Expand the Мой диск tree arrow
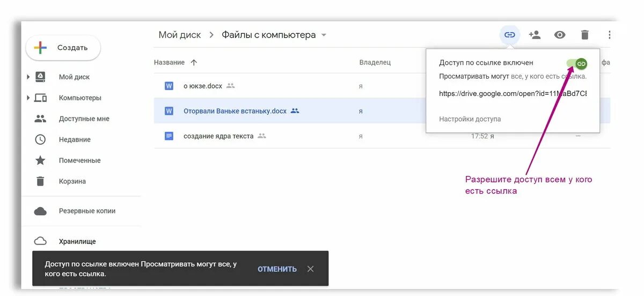 coord(28,77)
